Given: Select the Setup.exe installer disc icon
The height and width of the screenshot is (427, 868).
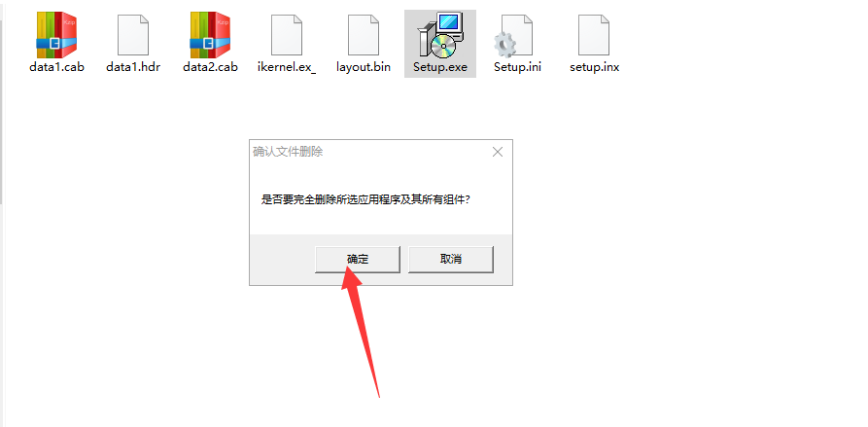Looking at the screenshot, I should point(440,35).
